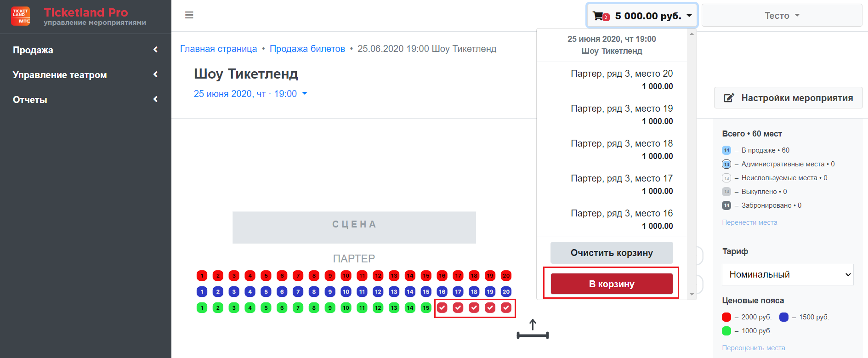Viewport: 868px width, 358px height.
Task: Open the shopping cart icon with badge
Action: tap(601, 16)
